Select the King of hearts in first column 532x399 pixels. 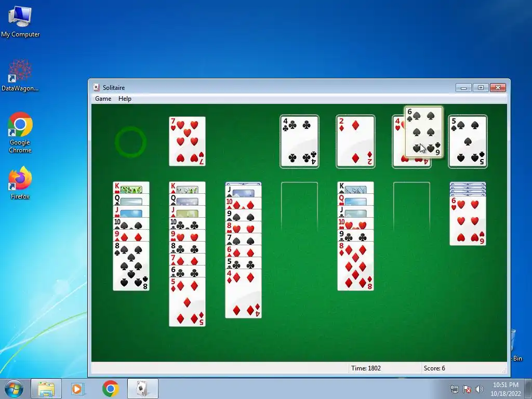131,188
